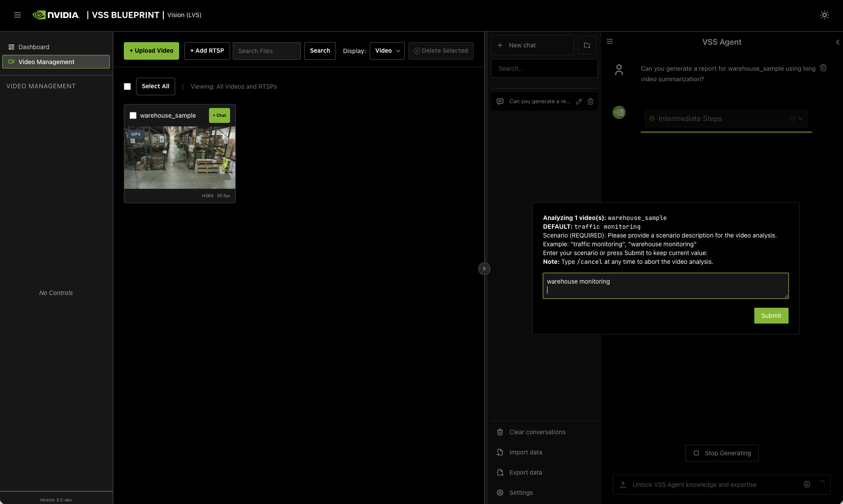Click the Upload Video button
The height and width of the screenshot is (504, 843).
tap(151, 51)
